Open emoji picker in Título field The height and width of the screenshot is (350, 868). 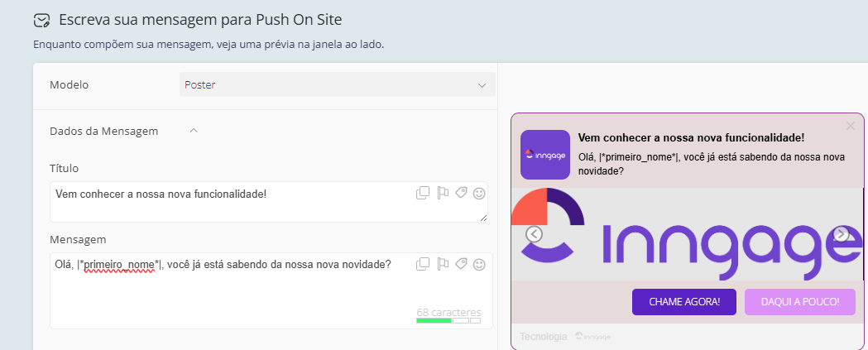(x=479, y=194)
